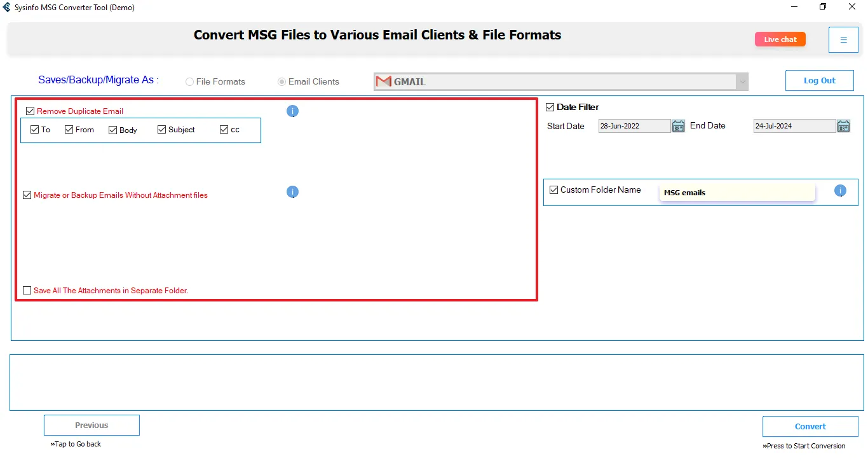Click the Custom Folder Name text field

tap(737, 193)
